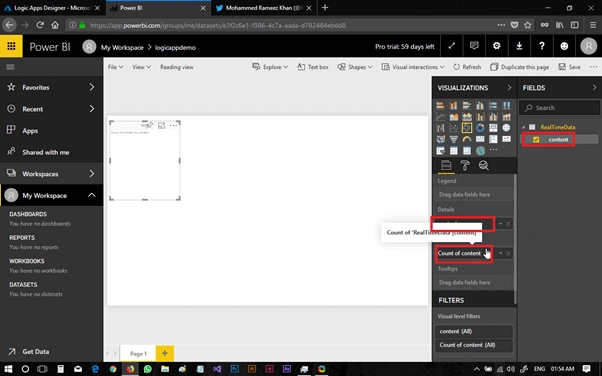Screen dimensions: 602x376
Task: Open the View menu
Action: 141,67
